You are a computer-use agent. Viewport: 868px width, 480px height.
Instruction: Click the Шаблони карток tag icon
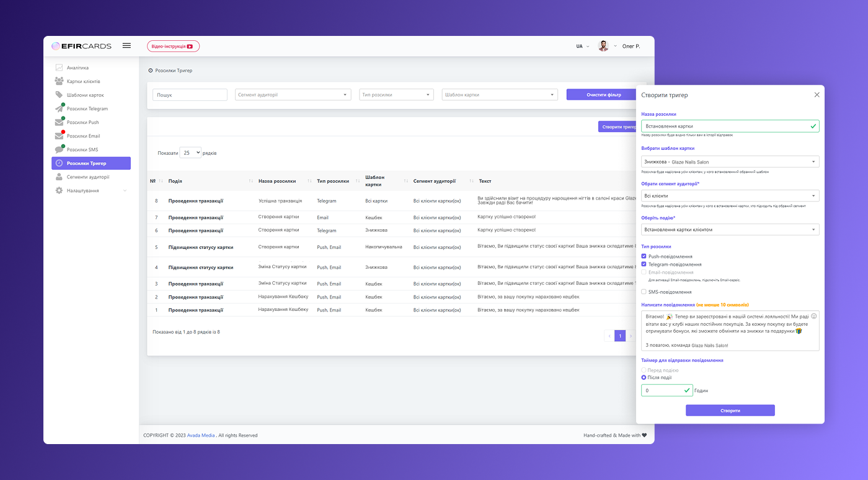[59, 95]
